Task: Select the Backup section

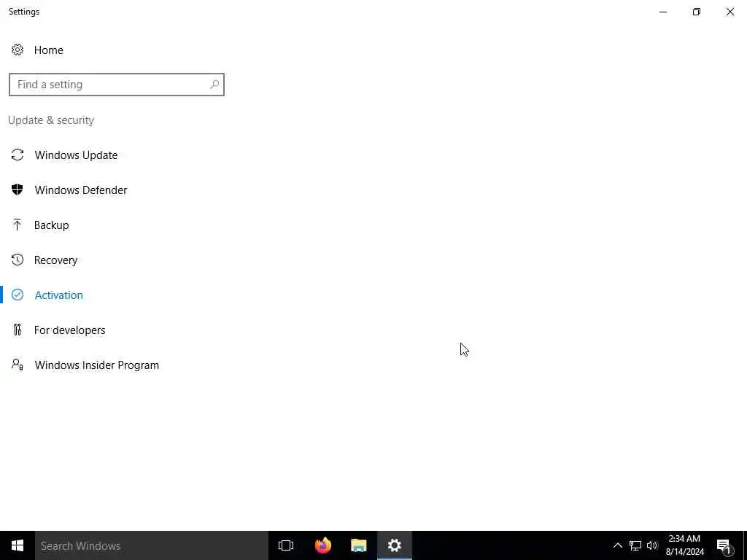Action: [x=52, y=225]
